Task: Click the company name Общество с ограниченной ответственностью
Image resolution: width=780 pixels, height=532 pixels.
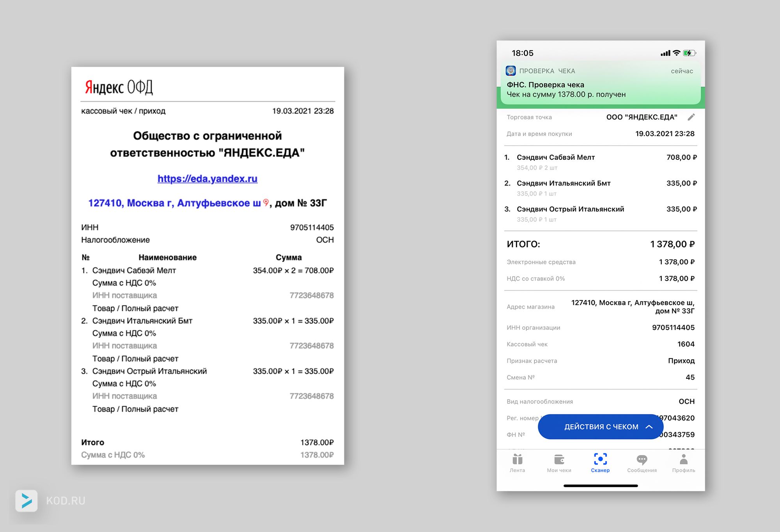Action: pyautogui.click(x=207, y=144)
